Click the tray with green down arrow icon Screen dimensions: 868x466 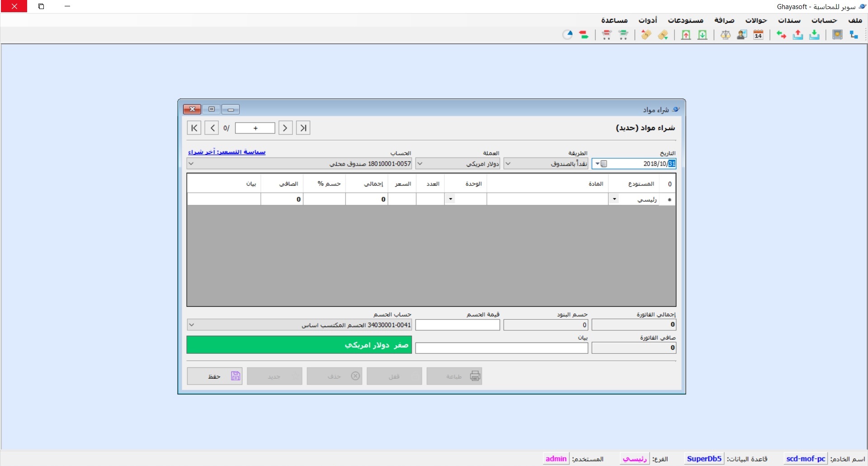pos(814,35)
